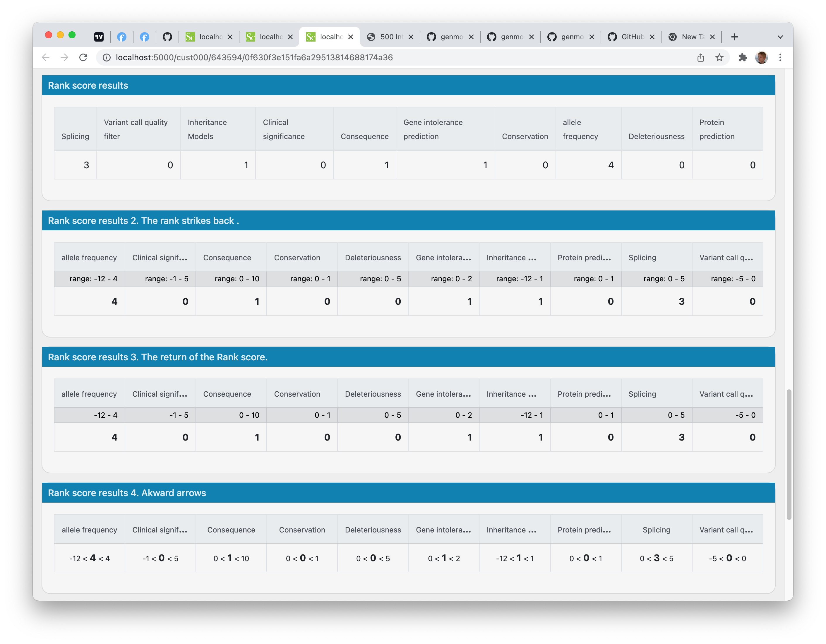
Task: Select the pinned Twitch tab
Action: pos(99,37)
